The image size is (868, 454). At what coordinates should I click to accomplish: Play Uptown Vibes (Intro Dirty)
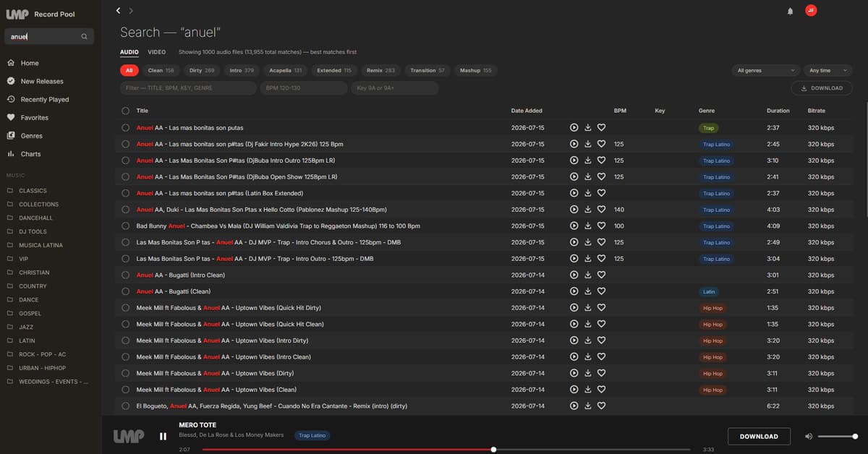pyautogui.click(x=574, y=340)
